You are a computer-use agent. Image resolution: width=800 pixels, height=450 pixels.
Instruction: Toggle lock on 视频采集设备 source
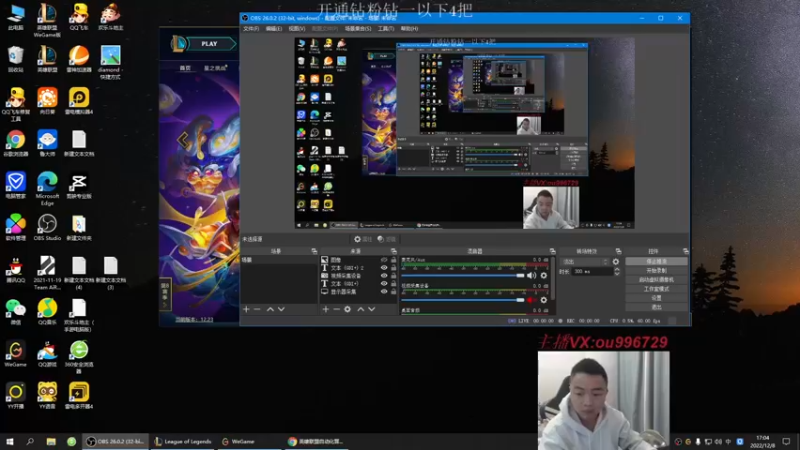pos(394,276)
